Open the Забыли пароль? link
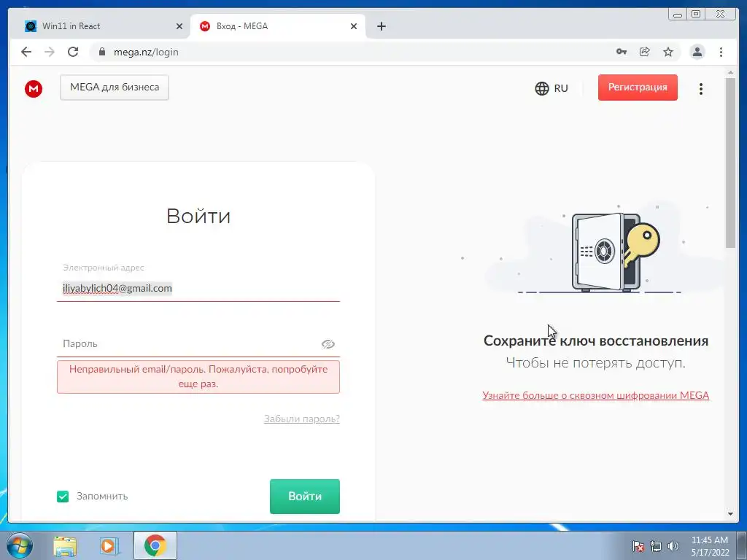Image resolution: width=747 pixels, height=560 pixels. (301, 419)
